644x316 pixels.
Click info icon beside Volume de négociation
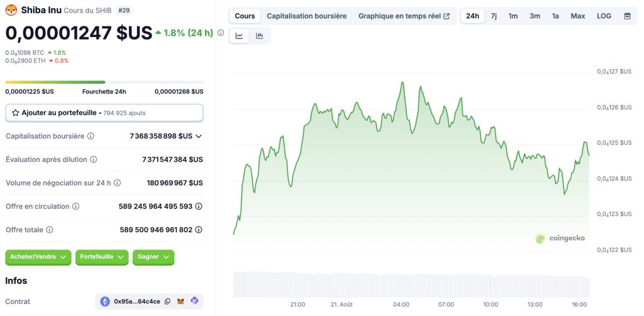(117, 183)
